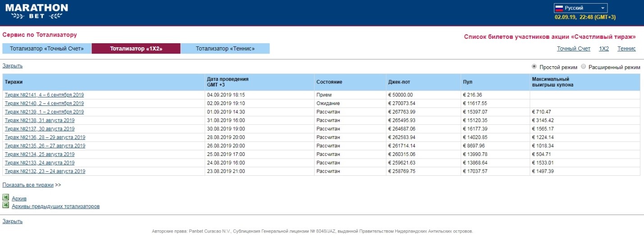
Task: Open the Тотализатор «Теннис» tab
Action: pos(225,49)
